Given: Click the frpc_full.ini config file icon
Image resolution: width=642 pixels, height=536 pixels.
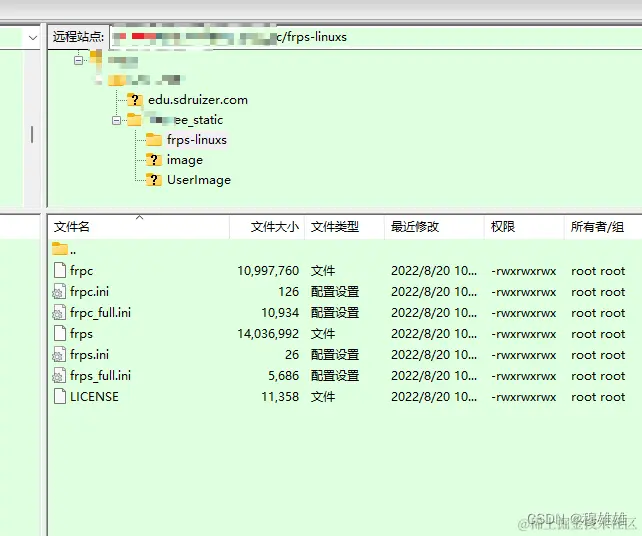Looking at the screenshot, I should coord(59,313).
